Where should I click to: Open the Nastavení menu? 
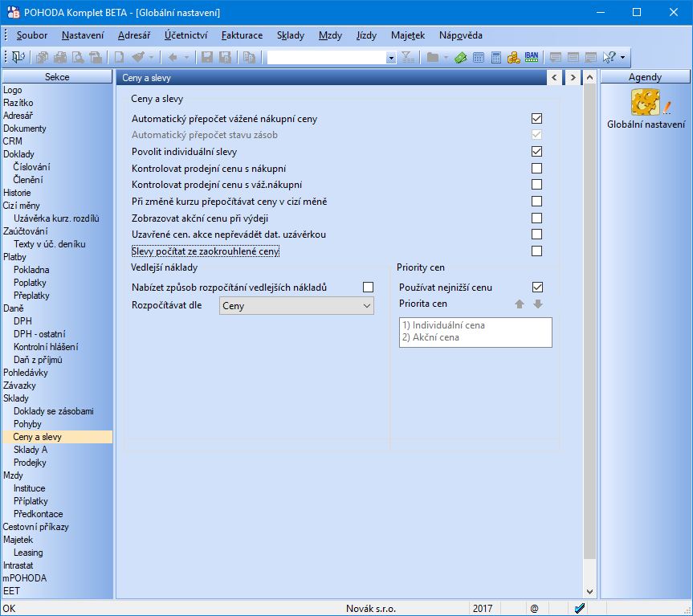[x=83, y=35]
